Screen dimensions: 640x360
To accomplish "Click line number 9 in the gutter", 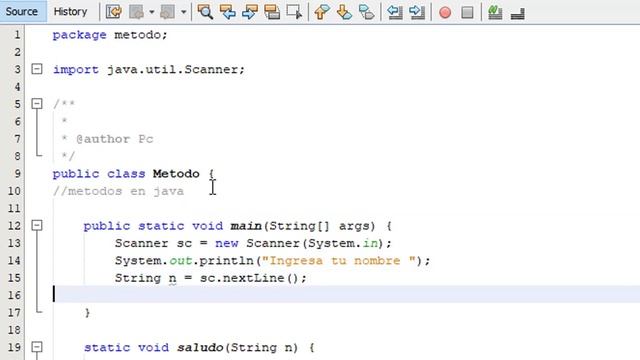I will click(x=17, y=173).
